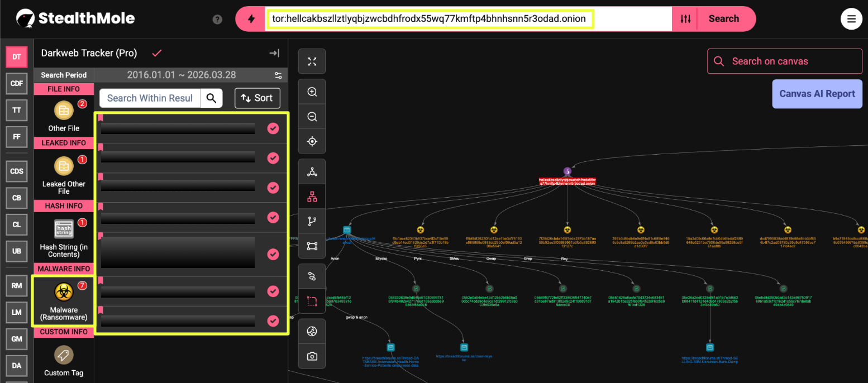Zoom out on the canvas

coord(312,117)
